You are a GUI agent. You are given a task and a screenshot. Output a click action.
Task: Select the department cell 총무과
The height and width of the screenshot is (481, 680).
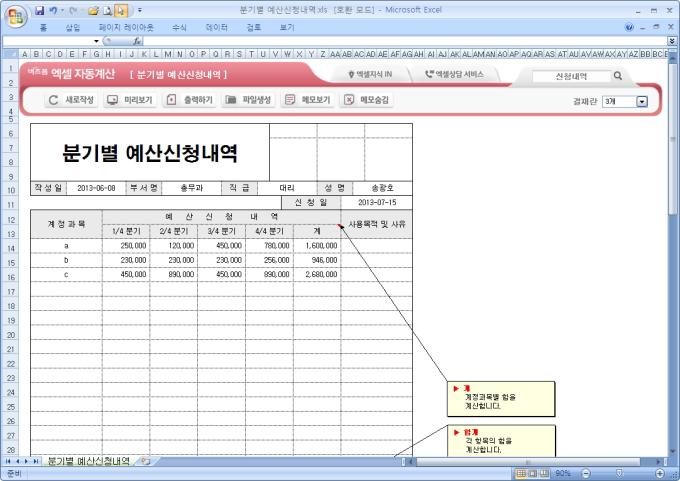(x=192, y=188)
